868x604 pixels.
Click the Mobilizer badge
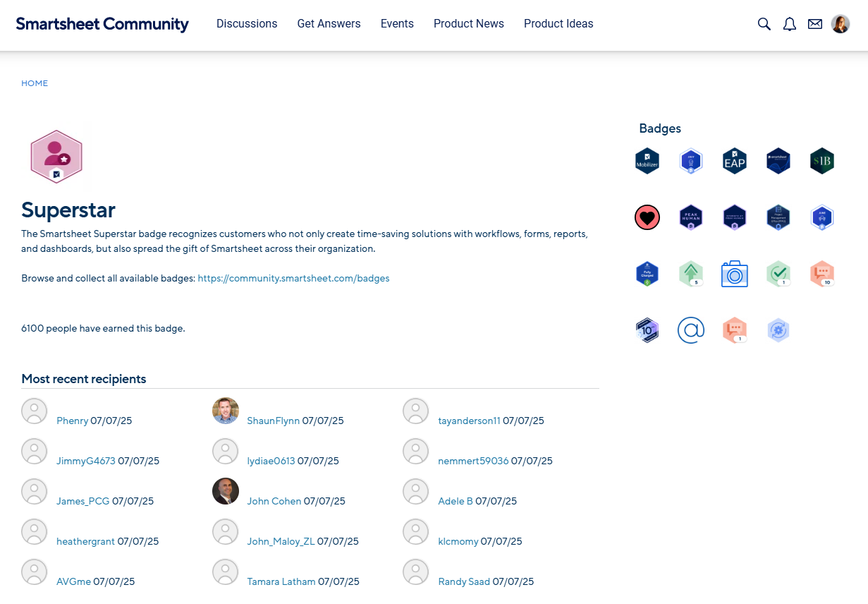(647, 161)
